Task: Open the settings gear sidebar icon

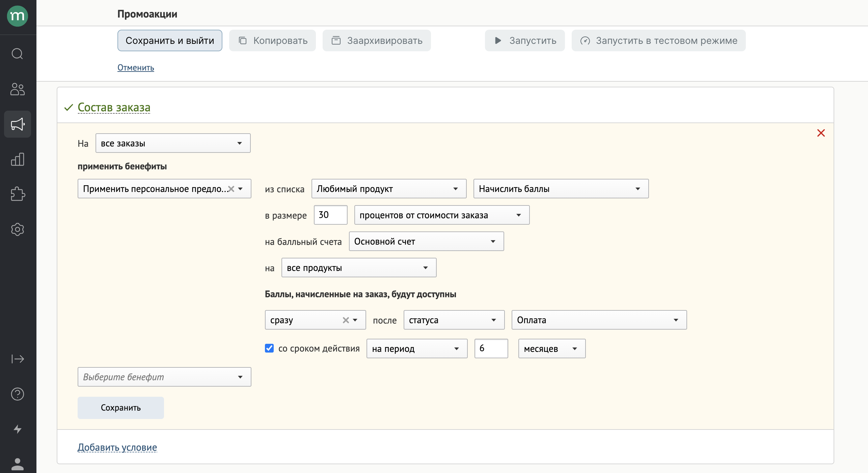Action: click(18, 229)
